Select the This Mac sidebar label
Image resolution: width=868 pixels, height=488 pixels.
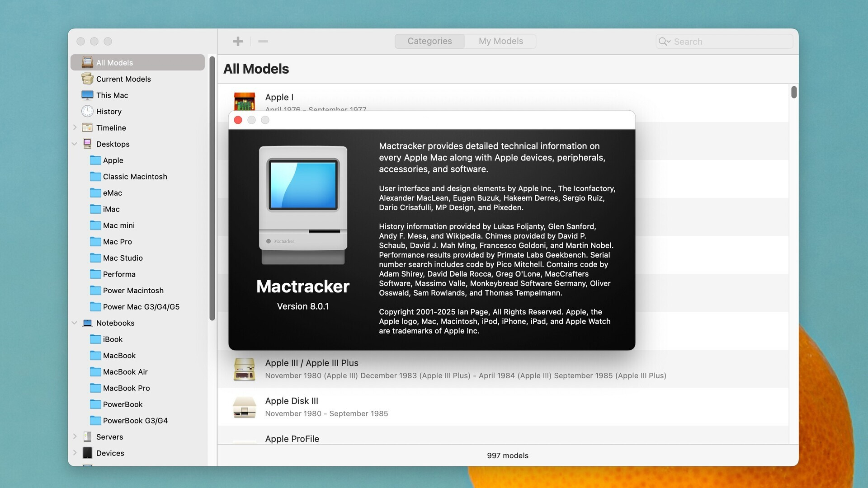point(112,95)
